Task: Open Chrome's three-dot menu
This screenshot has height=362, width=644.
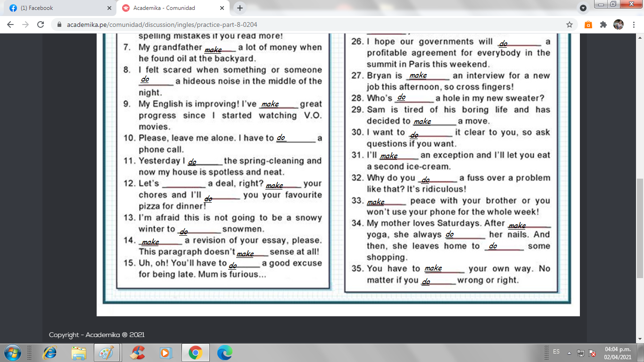Action: (x=634, y=25)
